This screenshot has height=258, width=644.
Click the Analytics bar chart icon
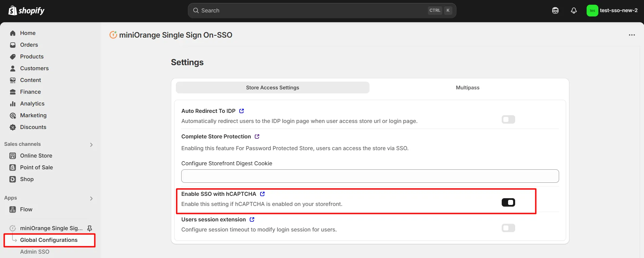13,103
